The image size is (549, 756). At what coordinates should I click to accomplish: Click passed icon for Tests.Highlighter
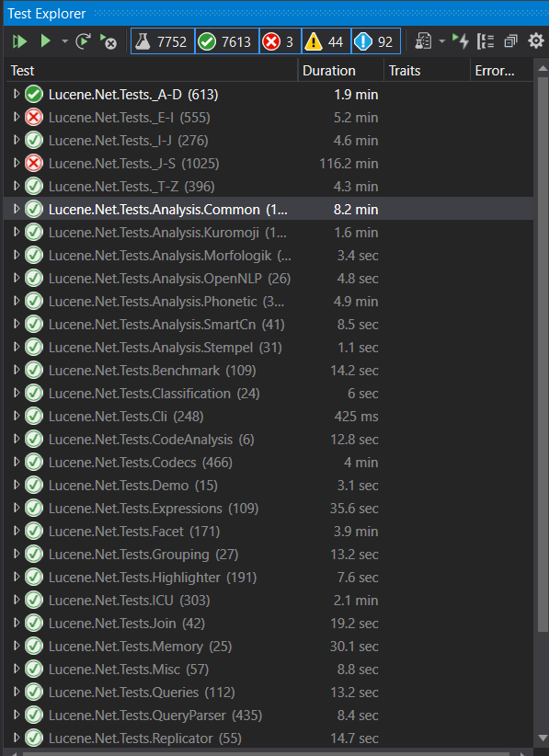(34, 578)
